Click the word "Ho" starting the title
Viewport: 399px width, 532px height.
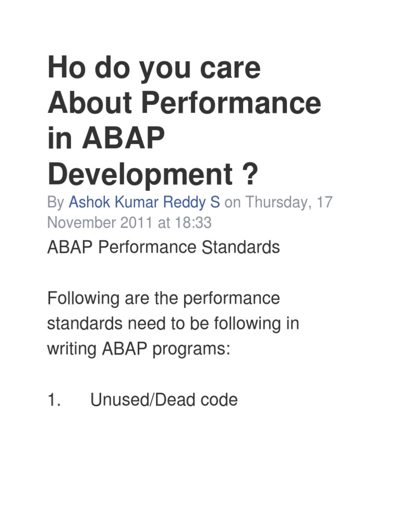(64, 68)
